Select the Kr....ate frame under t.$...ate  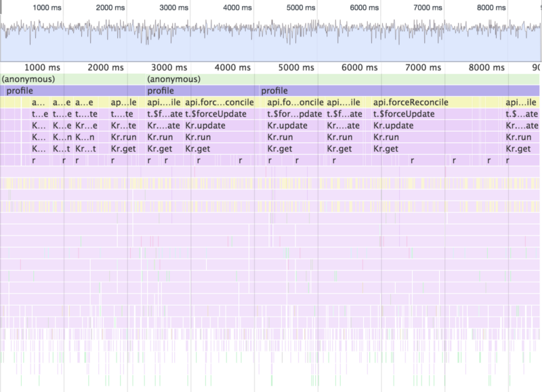pyautogui.click(x=522, y=125)
